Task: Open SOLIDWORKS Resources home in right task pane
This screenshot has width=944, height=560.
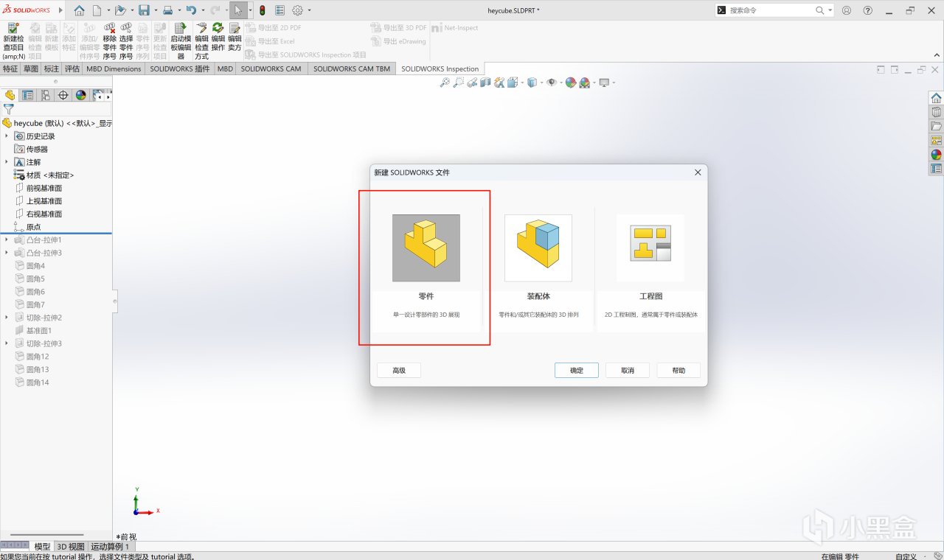Action: click(936, 98)
